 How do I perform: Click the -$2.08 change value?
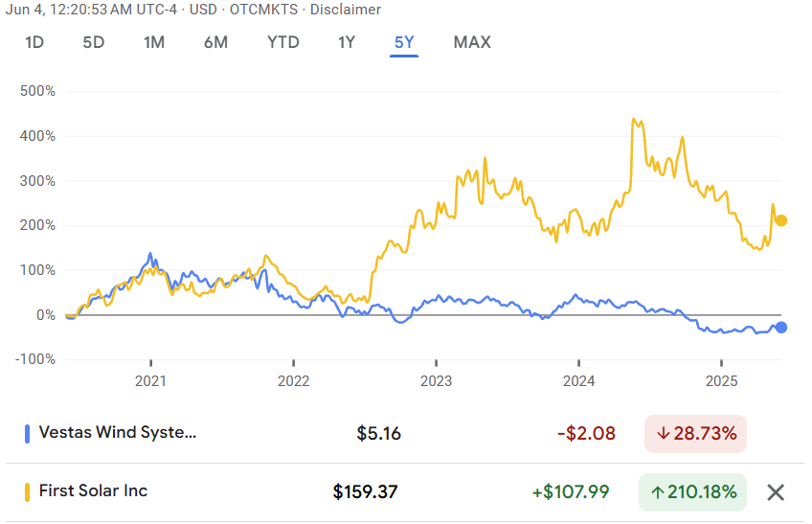[586, 434]
